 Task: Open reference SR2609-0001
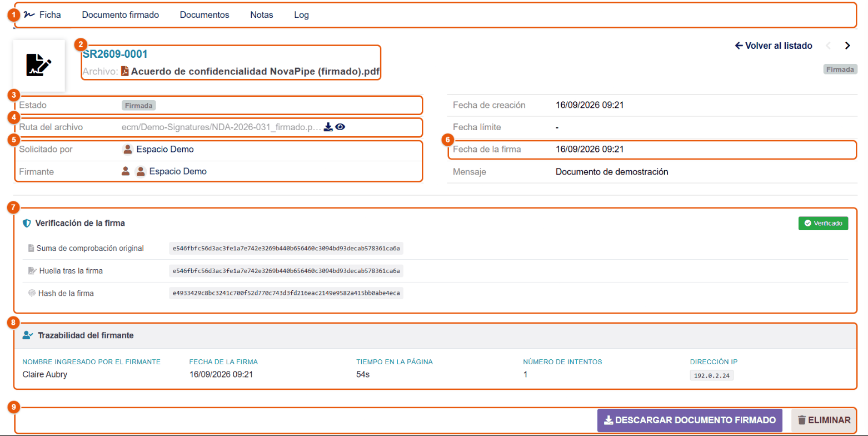coord(115,54)
